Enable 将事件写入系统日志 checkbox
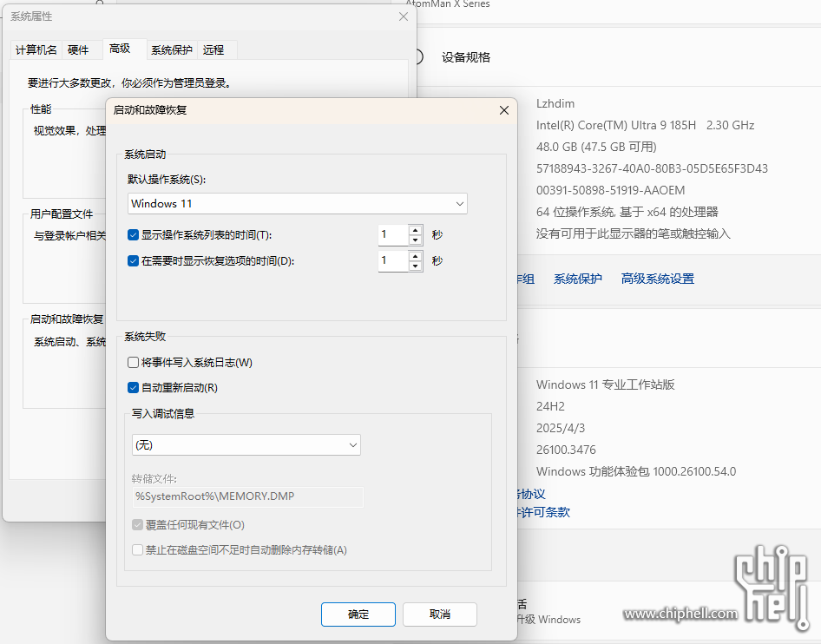821x644 pixels. [x=133, y=362]
